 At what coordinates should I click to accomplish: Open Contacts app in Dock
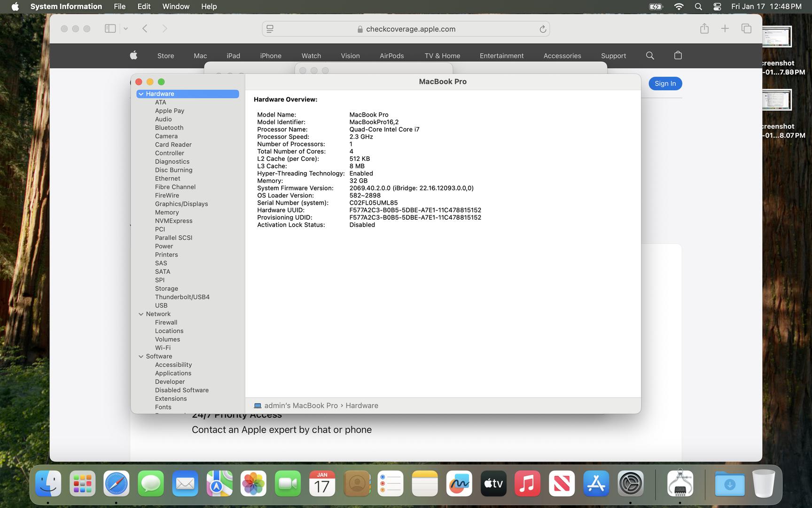point(357,484)
